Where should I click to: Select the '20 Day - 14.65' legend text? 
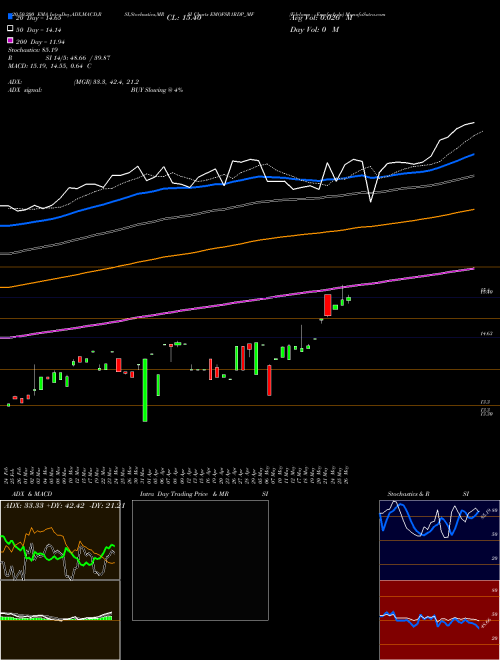(x=39, y=18)
